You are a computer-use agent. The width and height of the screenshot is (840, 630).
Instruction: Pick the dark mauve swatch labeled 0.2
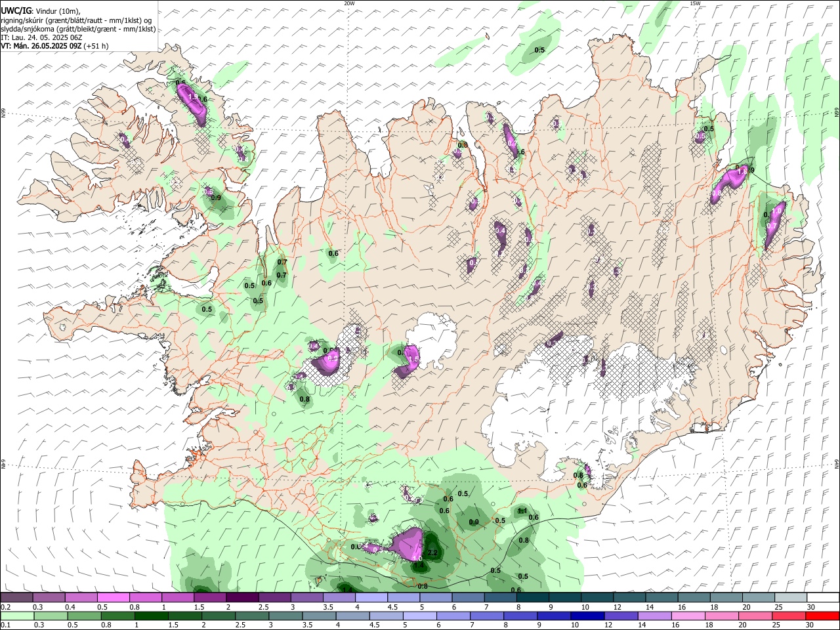click(16, 598)
